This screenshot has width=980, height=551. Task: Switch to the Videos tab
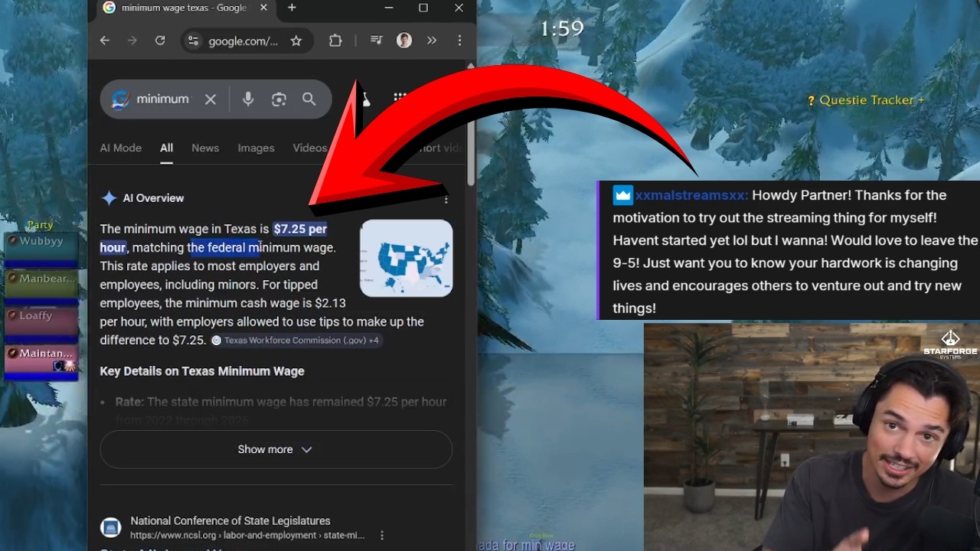click(x=310, y=148)
